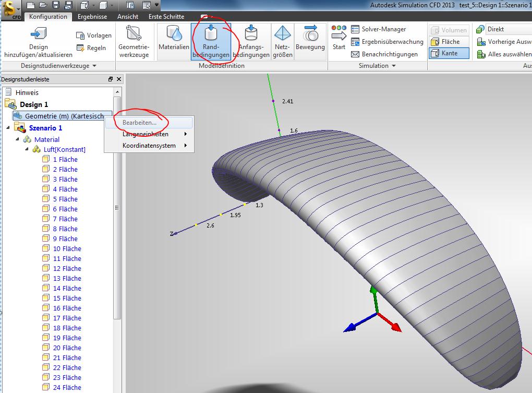This screenshot has height=393, width=532.
Task: Open the Solver-Manager
Action: pos(378,29)
